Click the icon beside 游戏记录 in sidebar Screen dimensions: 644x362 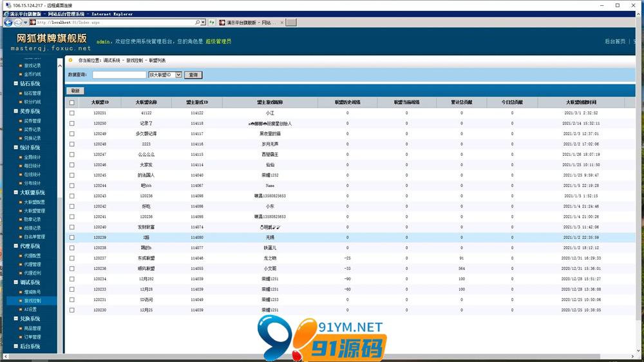(21, 66)
